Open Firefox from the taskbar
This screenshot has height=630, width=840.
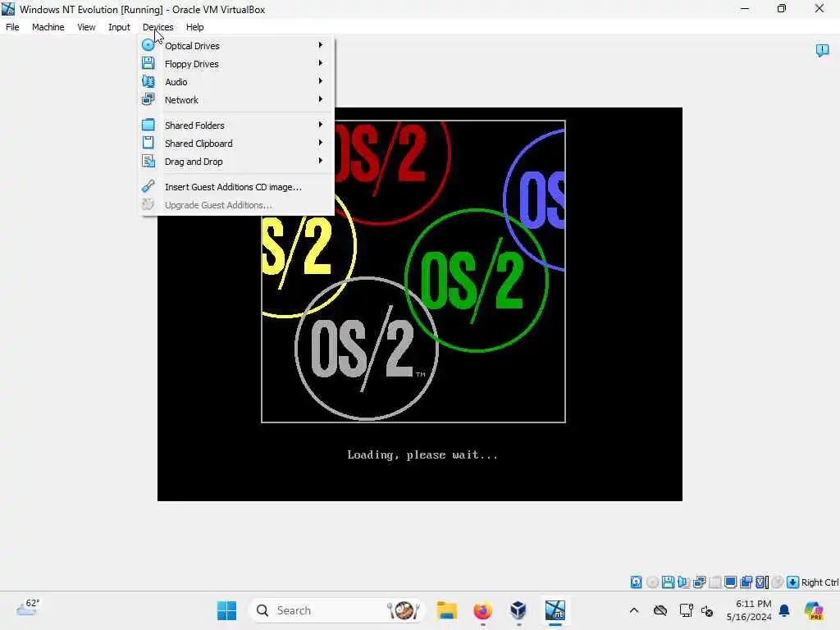click(x=482, y=610)
